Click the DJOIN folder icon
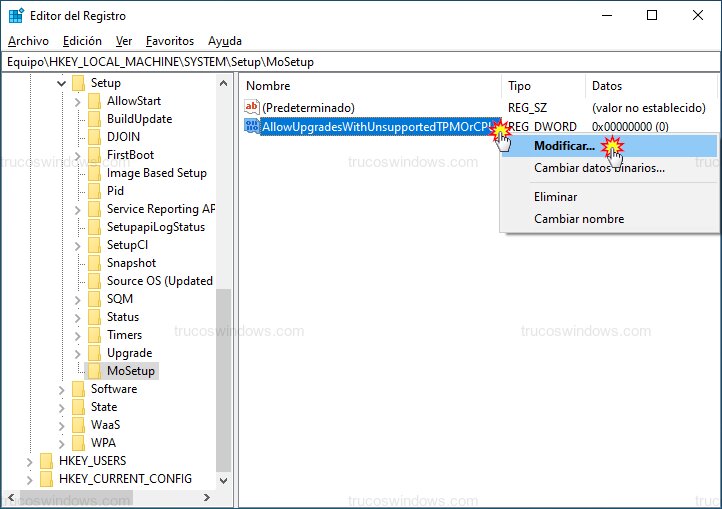Screen dimensions: 722x509 [94, 137]
